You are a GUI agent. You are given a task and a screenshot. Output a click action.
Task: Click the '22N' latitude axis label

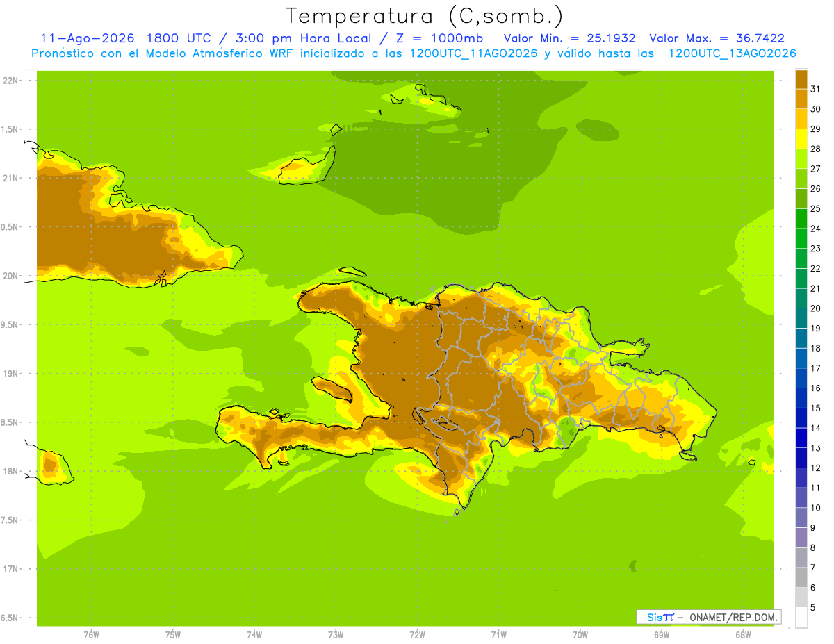(x=10, y=81)
